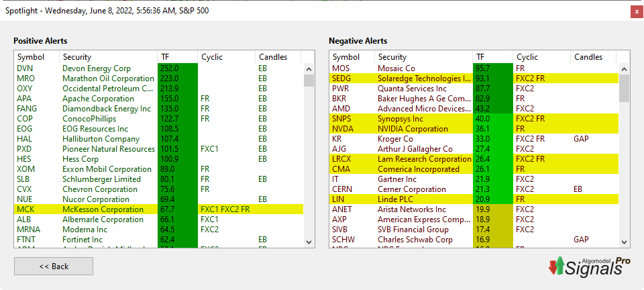This screenshot has width=644, height=290.
Task: Select Charles Schwab Corp row
Action: click(474, 240)
